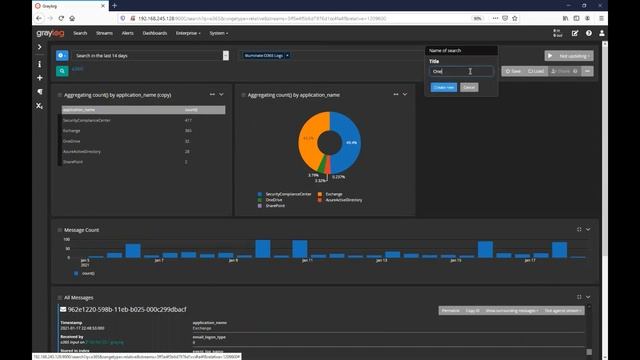Open the application_name (copy) widget actions chevron
This screenshot has height=360, width=640.
(x=221, y=94)
